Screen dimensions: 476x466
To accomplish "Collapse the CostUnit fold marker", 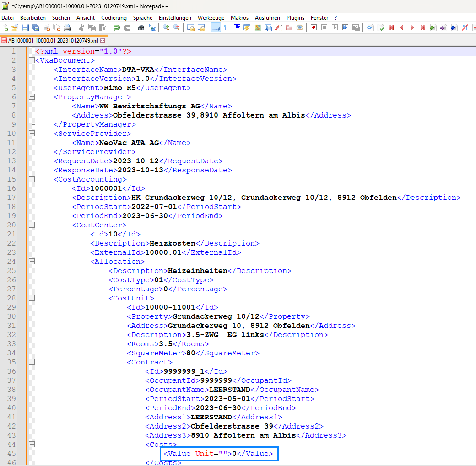I will pos(32,298).
